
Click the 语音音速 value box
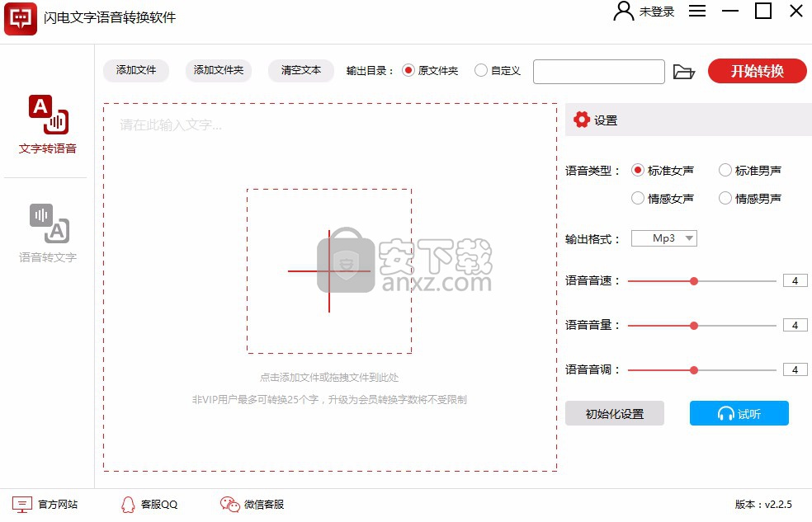tap(795, 281)
